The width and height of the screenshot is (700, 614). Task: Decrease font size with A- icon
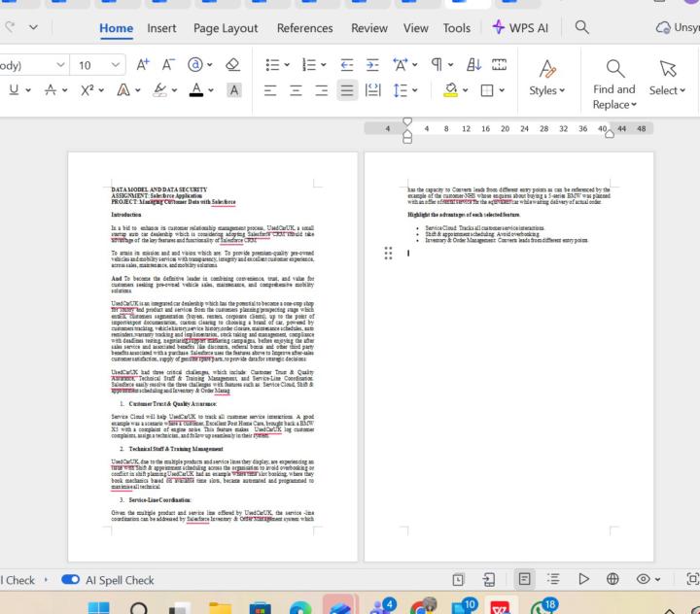(x=168, y=65)
